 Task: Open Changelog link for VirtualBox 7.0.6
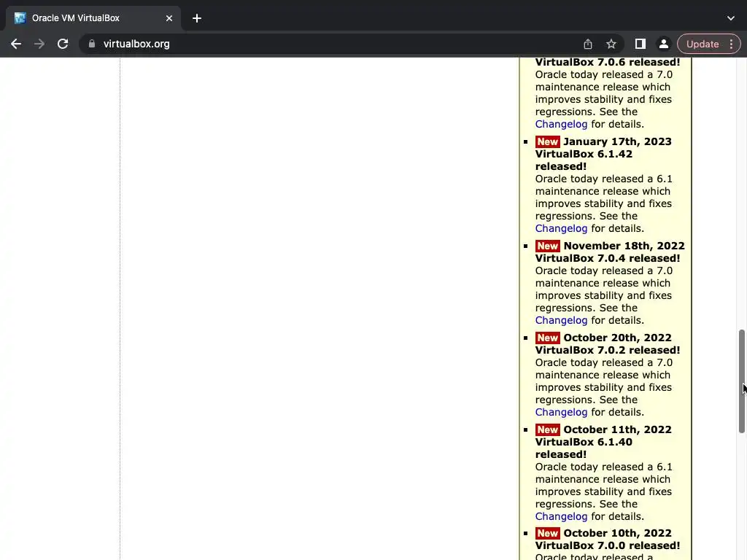[561, 124]
